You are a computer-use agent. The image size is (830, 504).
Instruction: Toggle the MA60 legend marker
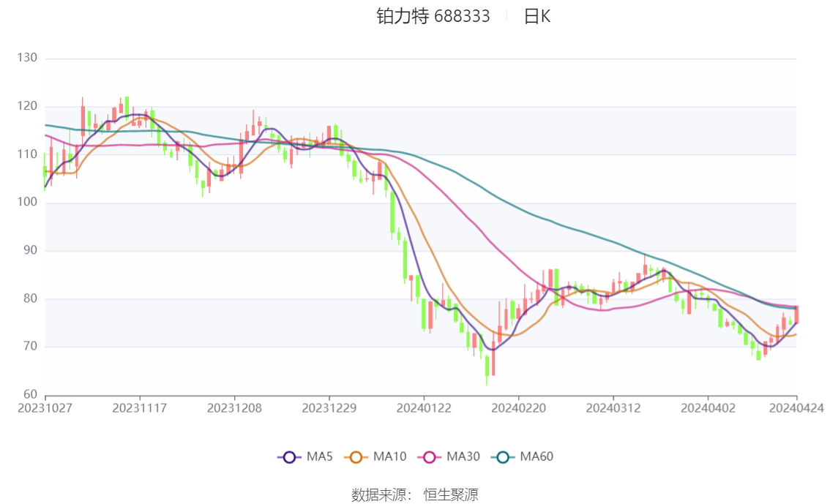pos(503,457)
